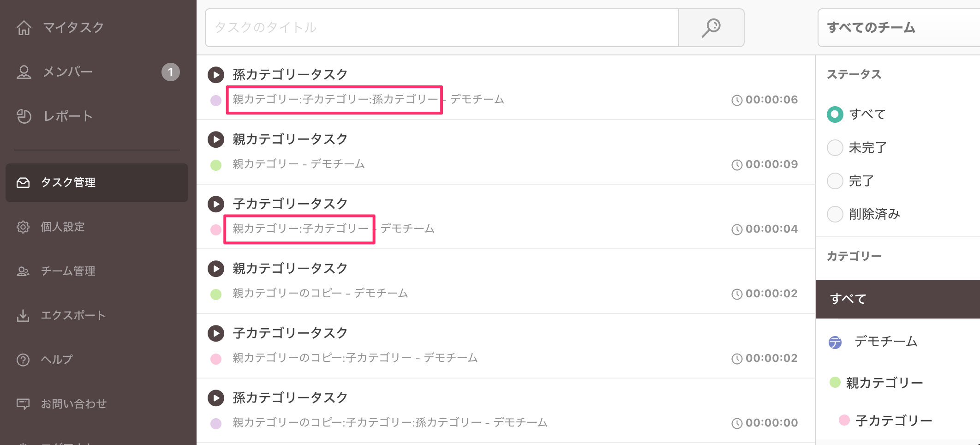The height and width of the screenshot is (445, 980).
Task: Open the すべてのチーム dropdown
Action: tap(897, 28)
